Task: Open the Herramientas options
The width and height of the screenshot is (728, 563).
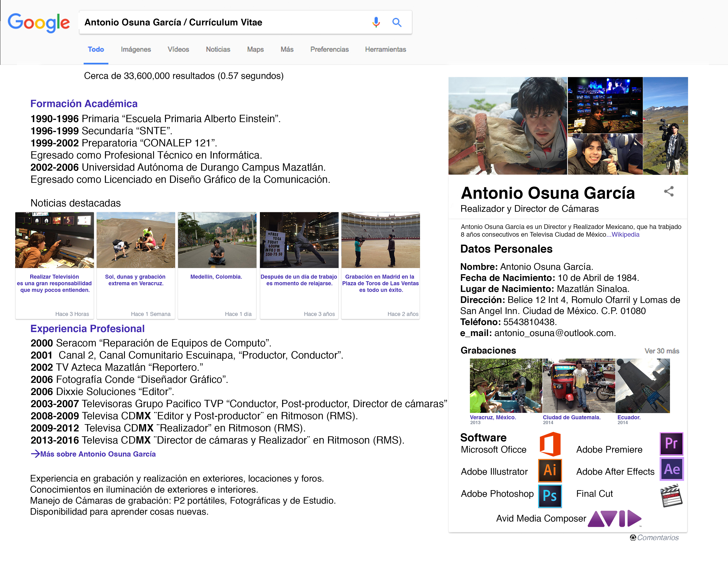Action: coord(385,49)
